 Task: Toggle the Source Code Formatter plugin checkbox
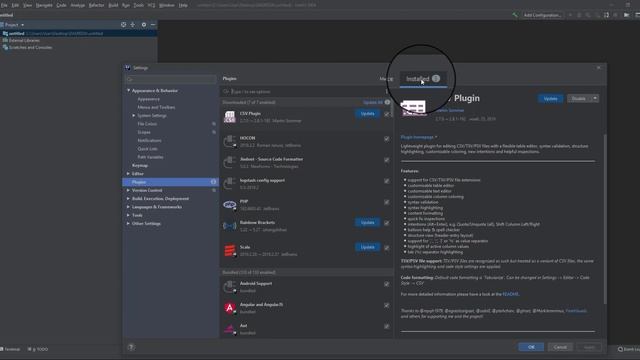pyautogui.click(x=387, y=160)
